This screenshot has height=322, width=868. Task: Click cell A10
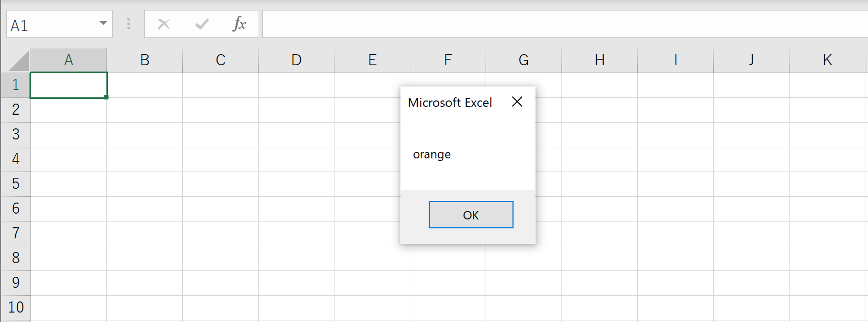68,308
